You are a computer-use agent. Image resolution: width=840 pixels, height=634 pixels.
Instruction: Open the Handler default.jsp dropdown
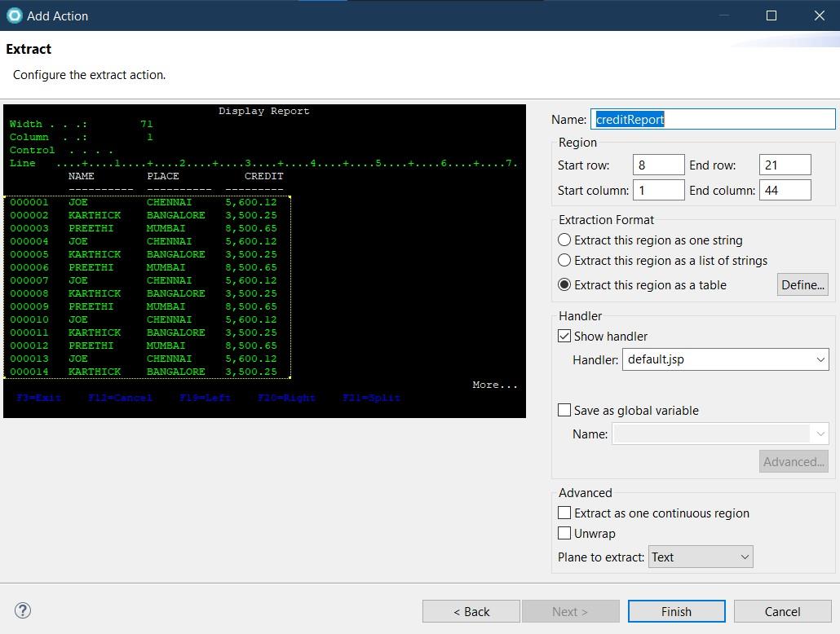click(725, 359)
